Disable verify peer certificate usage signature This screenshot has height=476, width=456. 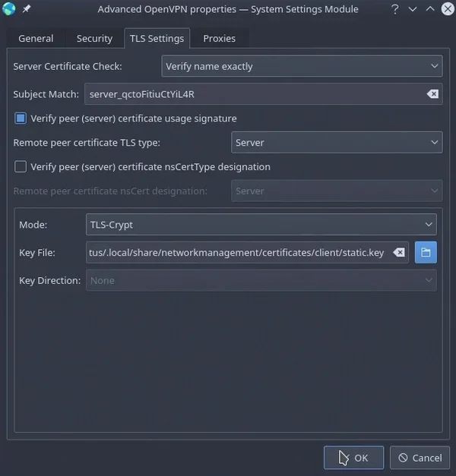pyautogui.click(x=21, y=118)
